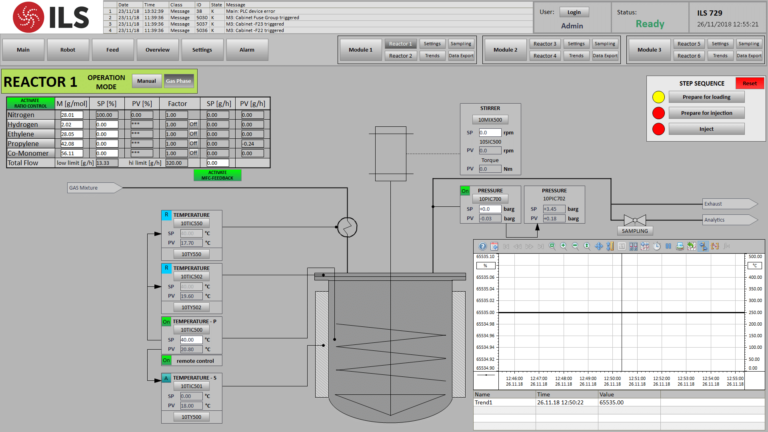Switch operation mode to Manual
This screenshot has height=432, width=768.
146,82
